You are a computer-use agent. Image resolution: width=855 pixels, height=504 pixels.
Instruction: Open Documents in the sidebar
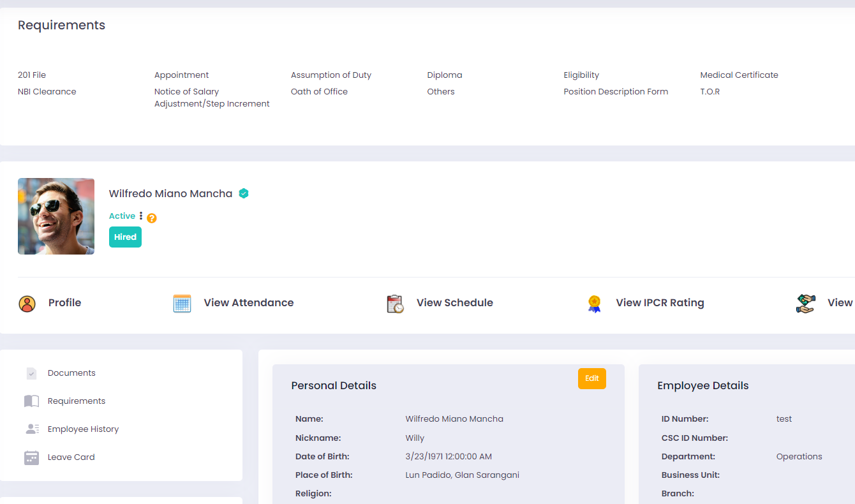click(x=71, y=373)
